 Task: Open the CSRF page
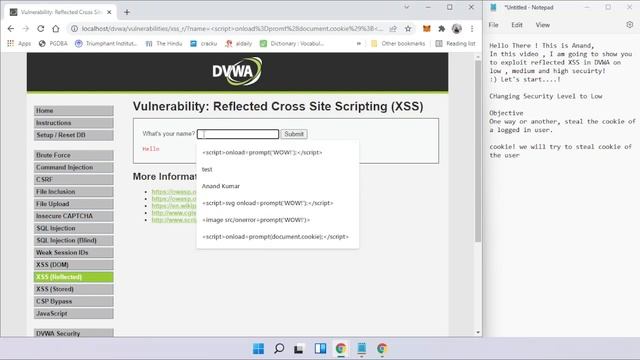click(73, 180)
